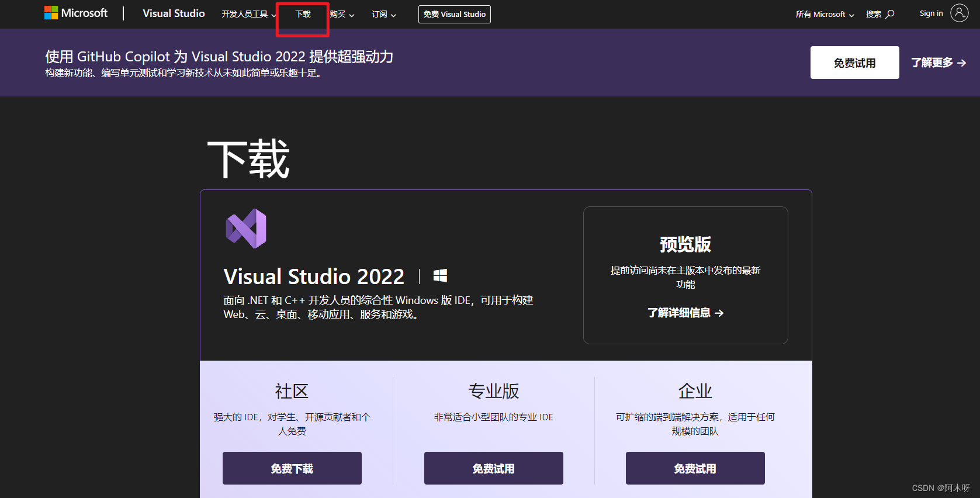
Task: Click 免费试用 for 专业版 edition
Action: 494,468
